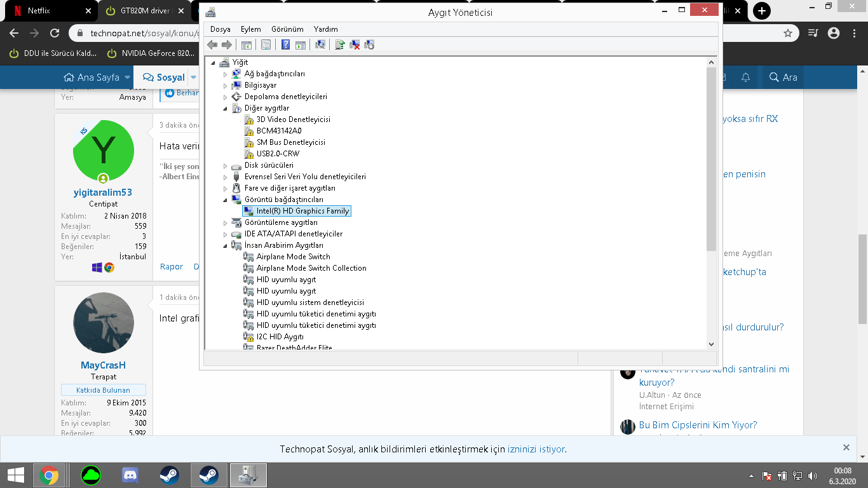Screen dimensions: 868x488
Task: Open Chrome's three-dot menu
Action: (x=855, y=33)
